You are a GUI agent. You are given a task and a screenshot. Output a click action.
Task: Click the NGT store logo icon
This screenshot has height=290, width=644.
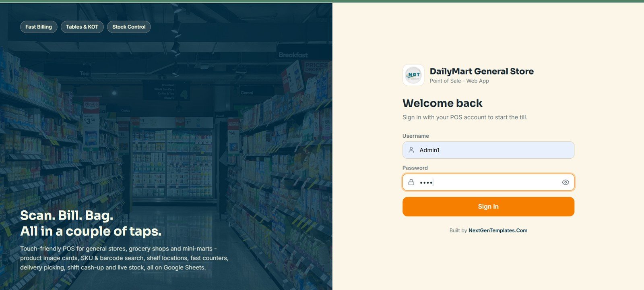(413, 75)
